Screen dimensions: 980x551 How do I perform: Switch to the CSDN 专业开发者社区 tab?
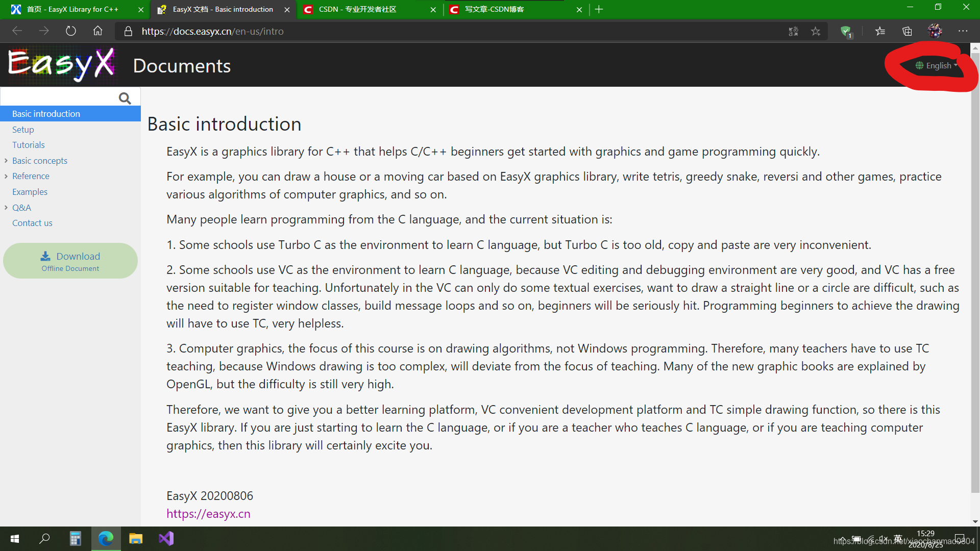357,9
